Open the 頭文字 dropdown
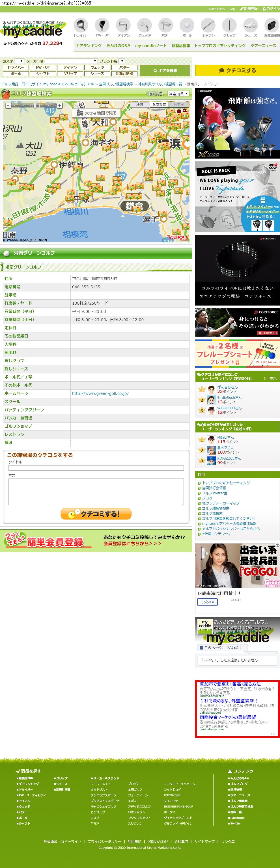 coord(19,61)
